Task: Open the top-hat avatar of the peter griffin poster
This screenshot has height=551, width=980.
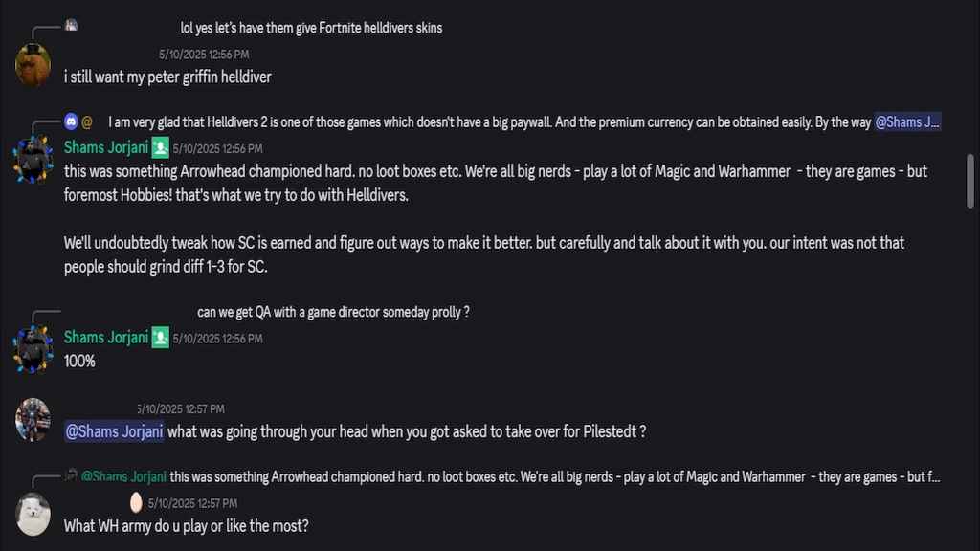Action: 33,64
